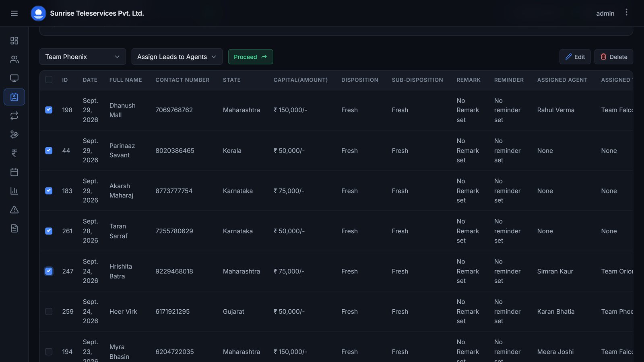
Task: Check lead 259 Heer Virk
Action: (x=49, y=311)
